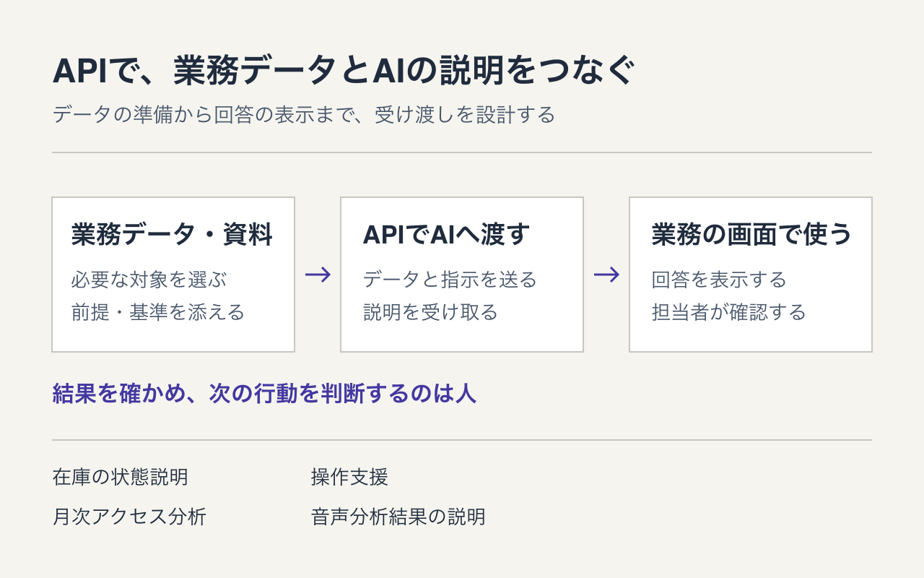Select the line "必要な対象を選ぶ"
Viewport: 924px width, 578px height.
pyautogui.click(x=149, y=280)
